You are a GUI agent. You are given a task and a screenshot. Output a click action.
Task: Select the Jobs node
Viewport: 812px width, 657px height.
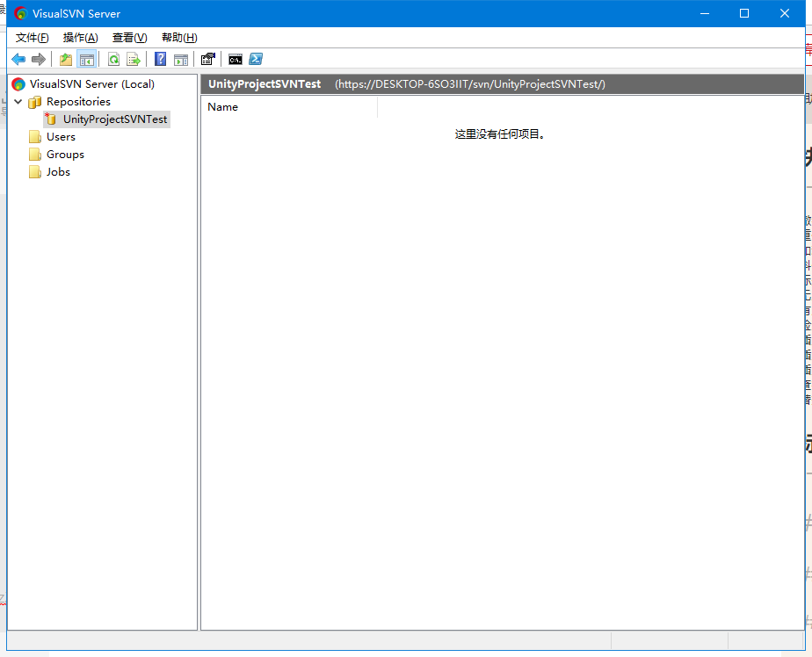pos(58,172)
